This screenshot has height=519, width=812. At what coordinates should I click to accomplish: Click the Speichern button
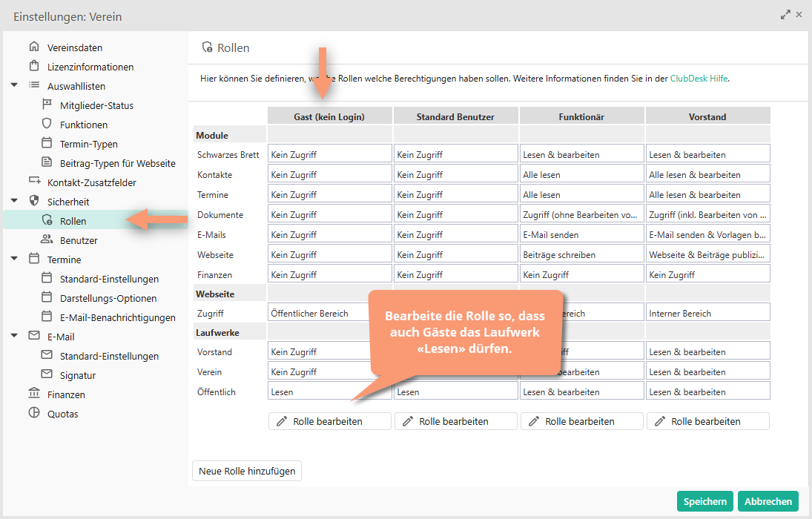[x=704, y=501]
